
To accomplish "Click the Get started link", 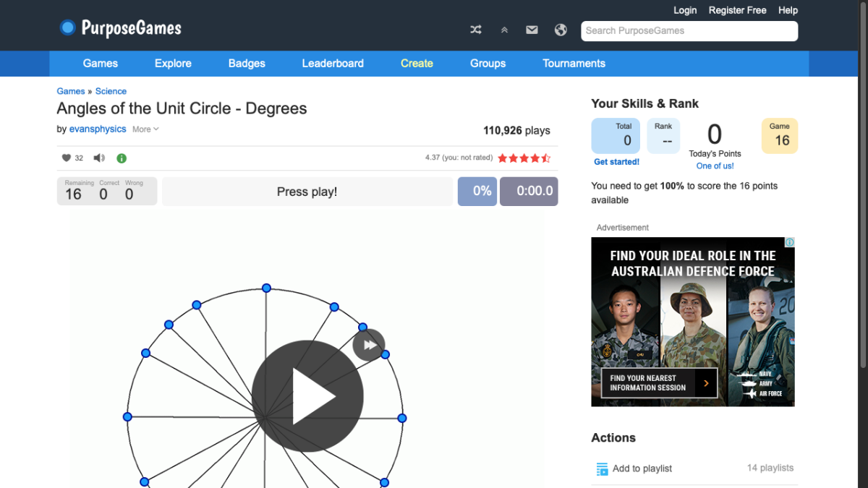I will click(616, 161).
